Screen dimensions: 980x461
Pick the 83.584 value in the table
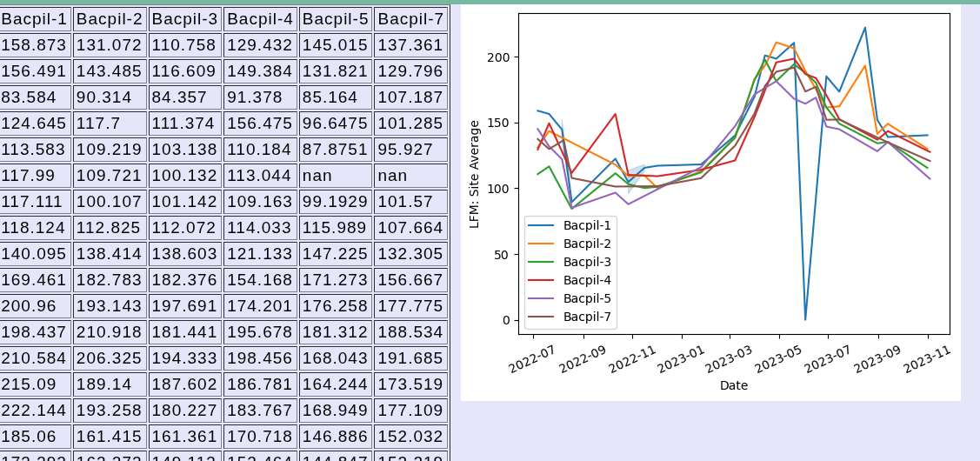pyautogui.click(x=36, y=97)
